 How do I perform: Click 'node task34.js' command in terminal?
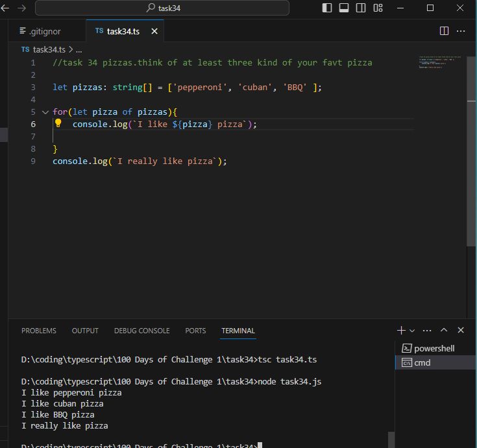pyautogui.click(x=289, y=382)
